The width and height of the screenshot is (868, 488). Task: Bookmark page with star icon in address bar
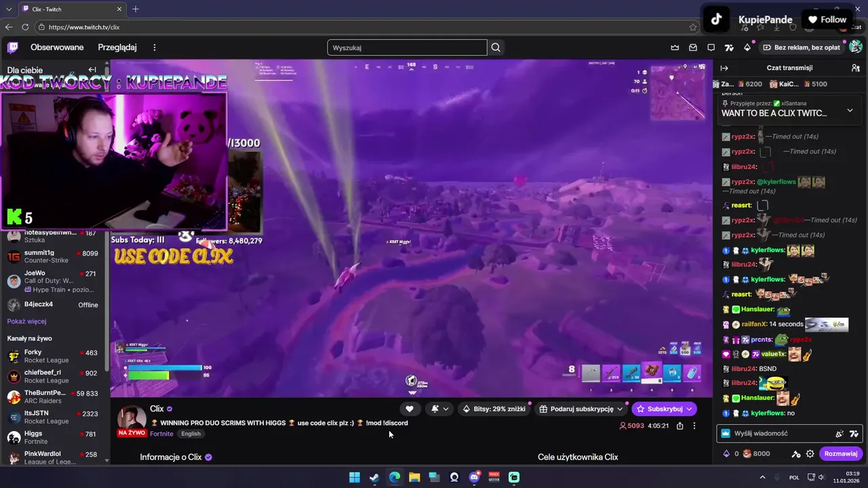pyautogui.click(x=692, y=27)
